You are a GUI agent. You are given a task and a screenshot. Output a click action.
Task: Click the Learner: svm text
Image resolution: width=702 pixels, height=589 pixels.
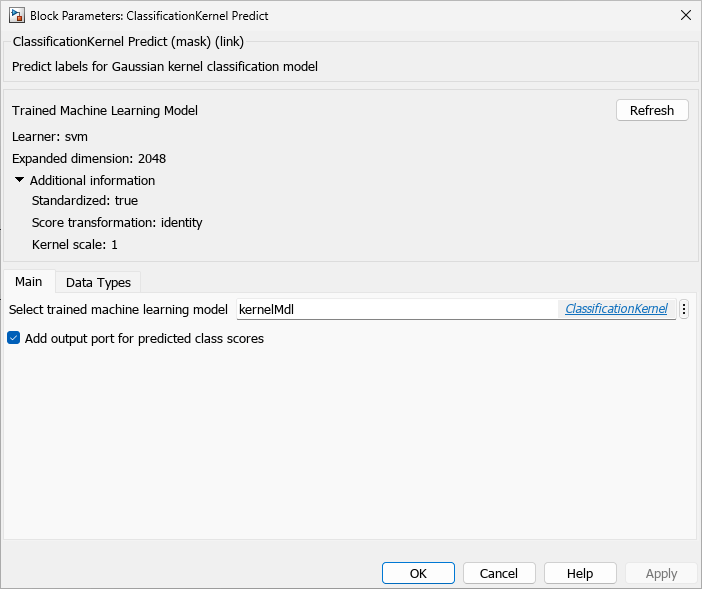pyautogui.click(x=50, y=136)
